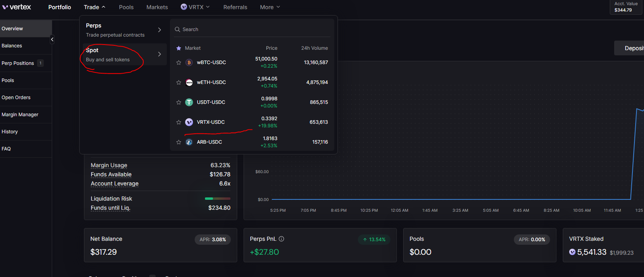Click the VRTX coin icon in market list

[x=189, y=122]
